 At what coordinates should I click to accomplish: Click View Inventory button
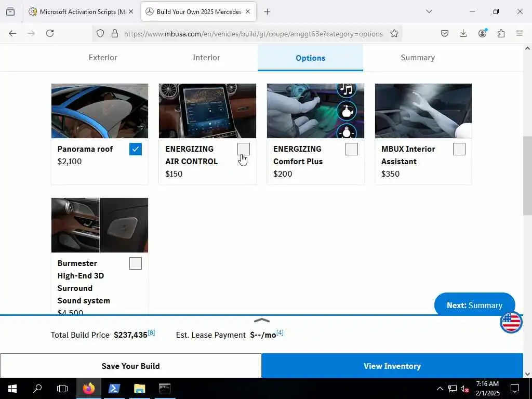392,366
